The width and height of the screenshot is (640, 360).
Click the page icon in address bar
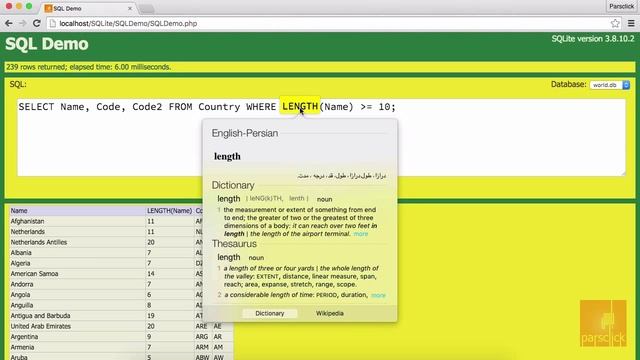tap(53, 23)
